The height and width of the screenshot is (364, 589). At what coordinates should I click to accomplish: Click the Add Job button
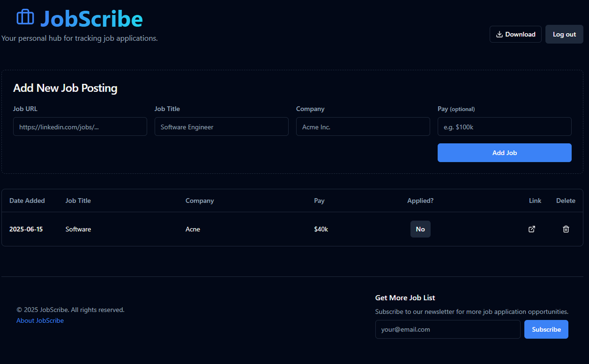point(505,153)
